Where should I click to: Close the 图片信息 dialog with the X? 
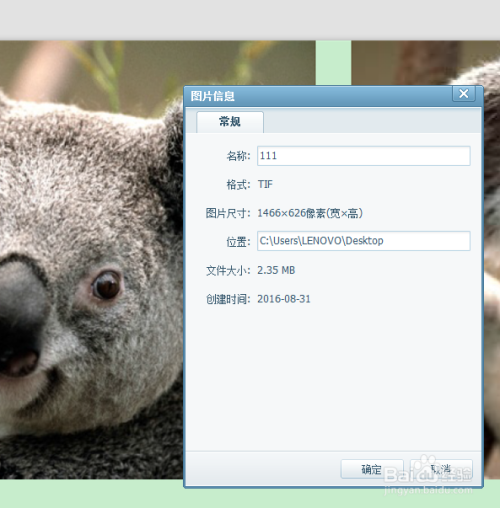(464, 94)
